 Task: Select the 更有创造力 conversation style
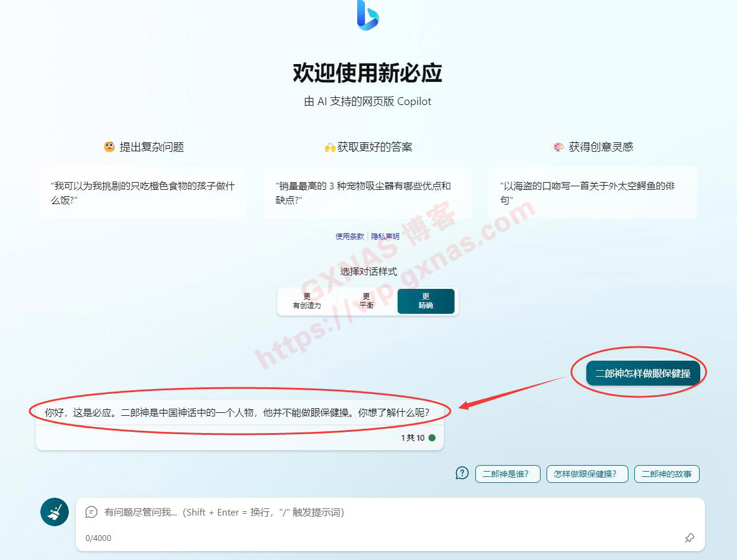(307, 301)
